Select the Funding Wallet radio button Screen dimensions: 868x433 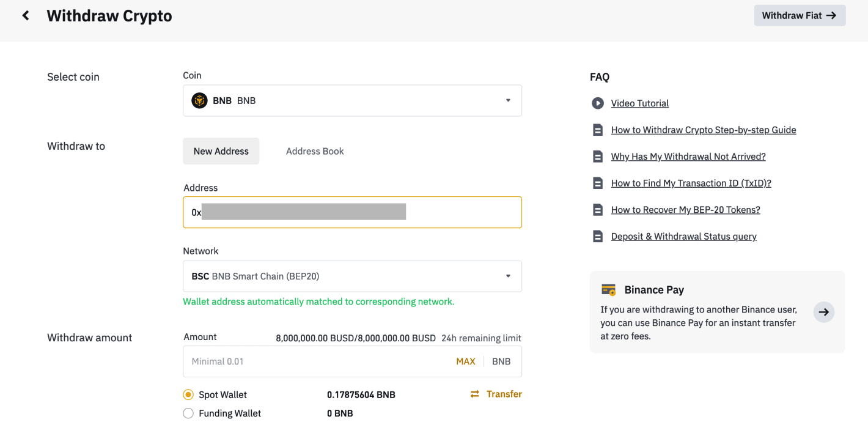pyautogui.click(x=188, y=413)
